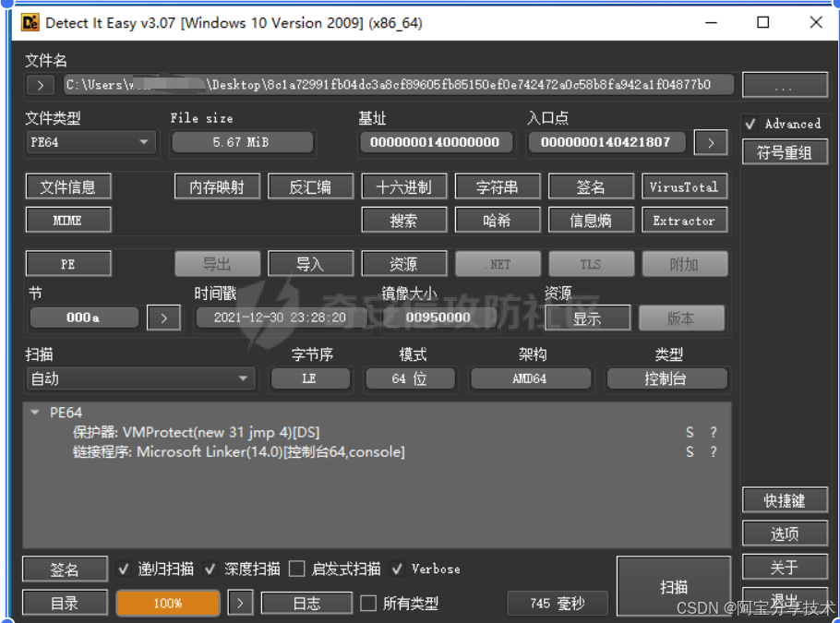The width and height of the screenshot is (840, 623).
Task: Click the 镜像大小 00950000 value
Action: pos(438,317)
